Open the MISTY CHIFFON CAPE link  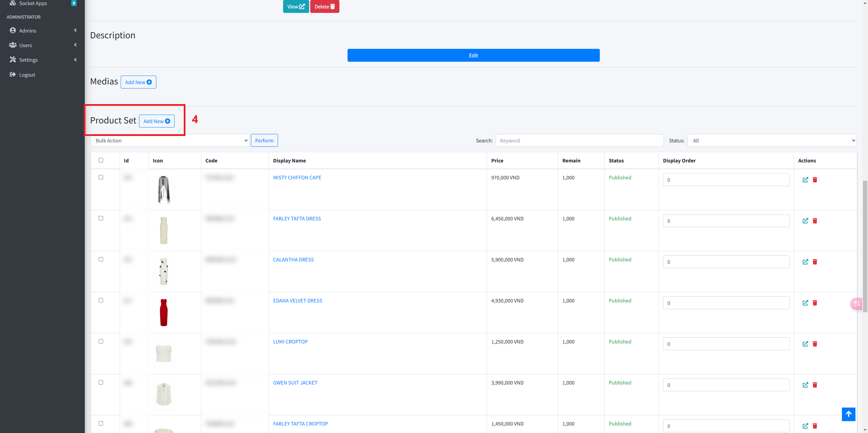tap(297, 178)
